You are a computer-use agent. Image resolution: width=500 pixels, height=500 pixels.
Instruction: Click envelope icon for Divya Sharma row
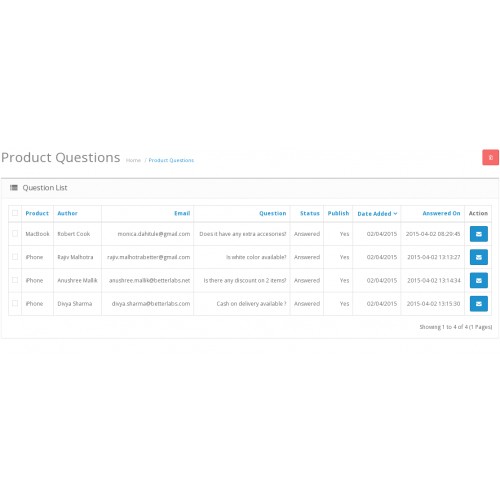point(479,304)
